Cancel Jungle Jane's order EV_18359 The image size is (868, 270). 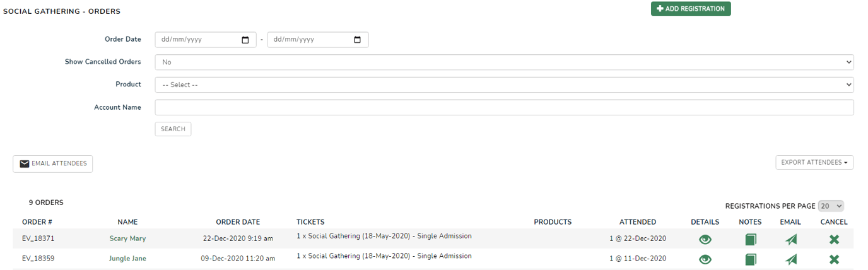pyautogui.click(x=834, y=259)
